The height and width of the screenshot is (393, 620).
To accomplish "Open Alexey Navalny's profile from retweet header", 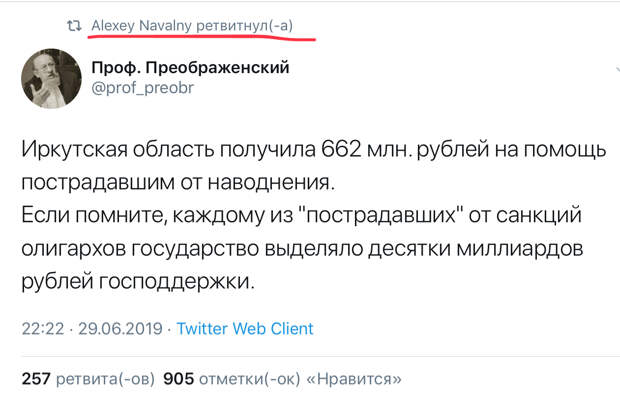I will [x=142, y=26].
